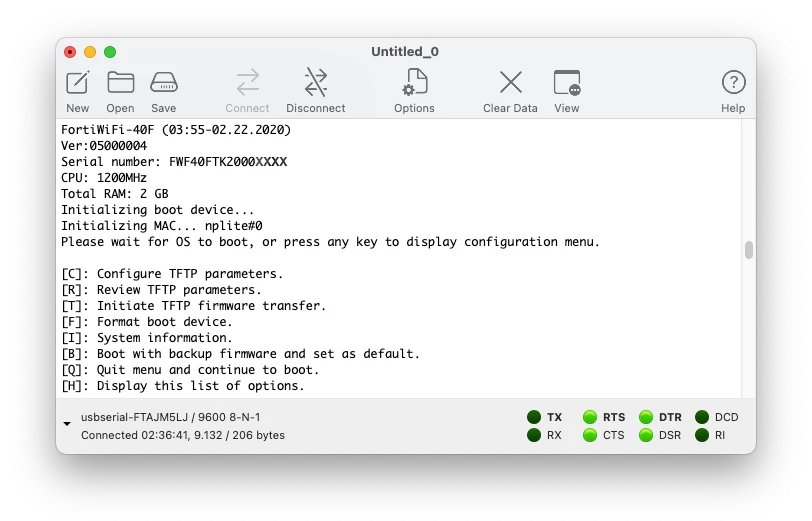The height and width of the screenshot is (521, 812).
Task: Expand the status bar disclosure triangle
Action: click(67, 424)
